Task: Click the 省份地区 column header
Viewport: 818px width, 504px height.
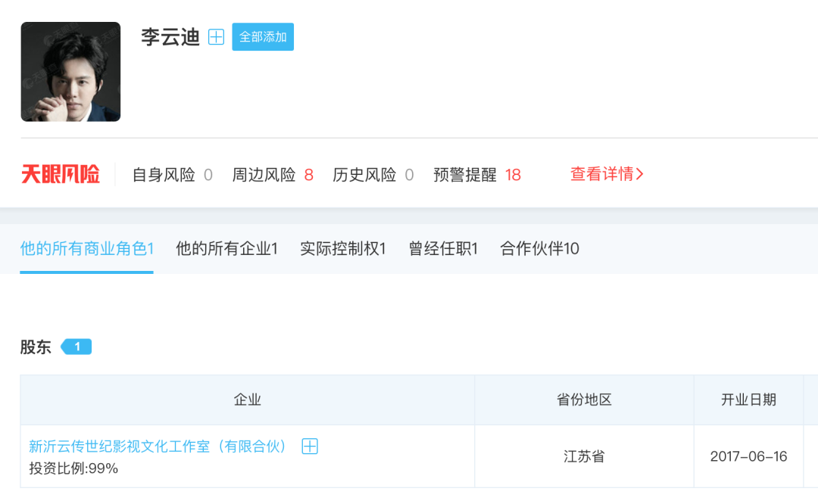Action: (x=584, y=400)
